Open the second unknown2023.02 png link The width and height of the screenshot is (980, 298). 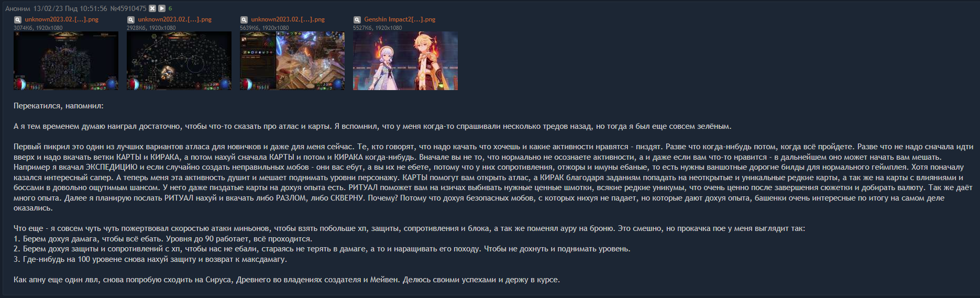[x=175, y=19]
